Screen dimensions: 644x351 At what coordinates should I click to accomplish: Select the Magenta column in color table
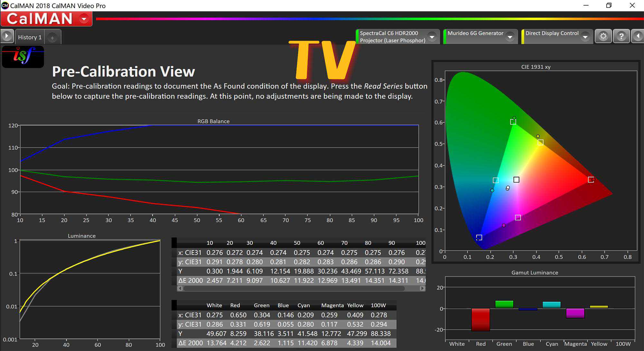[332, 305]
